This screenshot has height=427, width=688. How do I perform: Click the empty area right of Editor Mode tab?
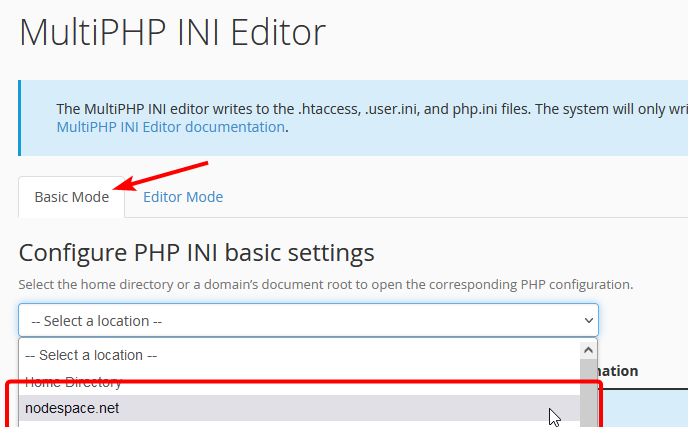(450, 197)
